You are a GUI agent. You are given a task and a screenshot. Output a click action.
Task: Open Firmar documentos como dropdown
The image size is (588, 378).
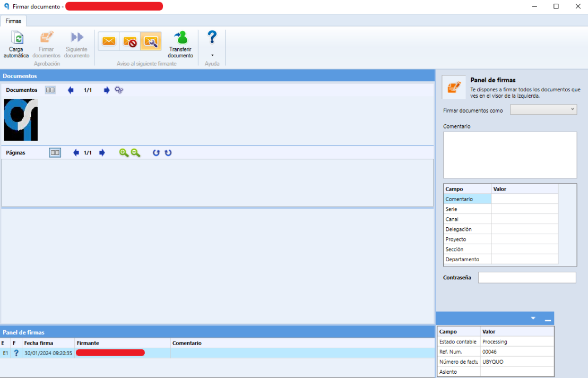point(543,110)
